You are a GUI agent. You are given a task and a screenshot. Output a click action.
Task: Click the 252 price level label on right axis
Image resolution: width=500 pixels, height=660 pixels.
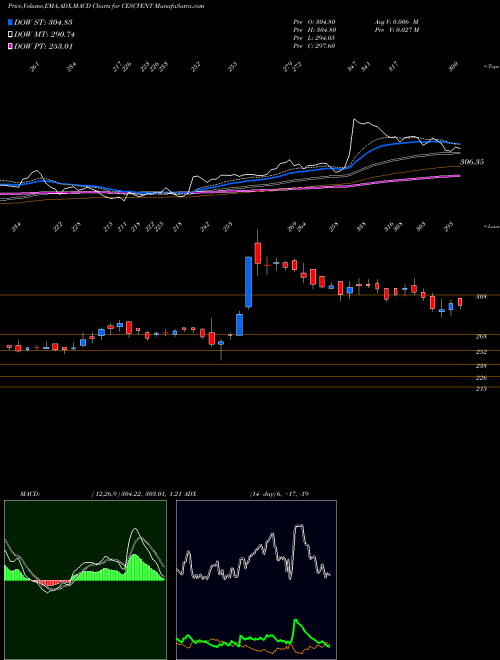(x=481, y=352)
